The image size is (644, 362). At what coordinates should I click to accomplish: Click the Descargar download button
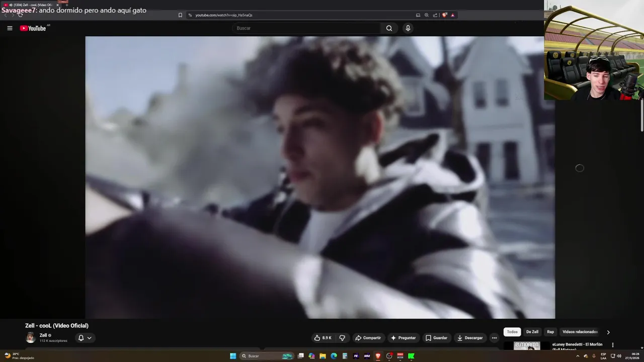pyautogui.click(x=471, y=338)
